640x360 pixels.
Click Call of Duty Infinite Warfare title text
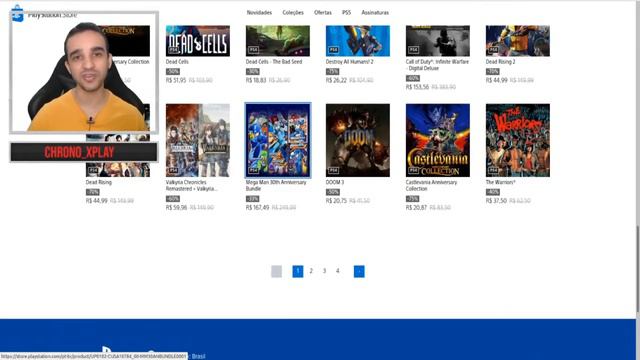[437, 65]
